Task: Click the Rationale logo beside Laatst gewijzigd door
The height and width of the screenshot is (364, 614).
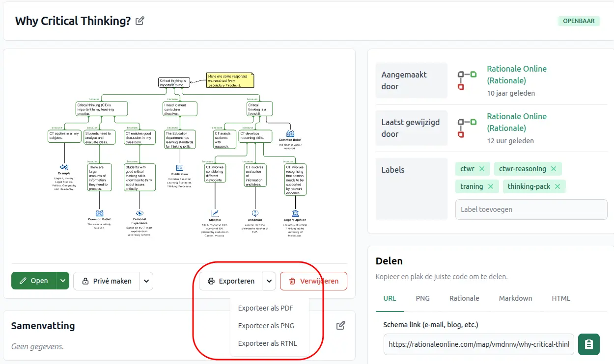Action: pos(467,128)
